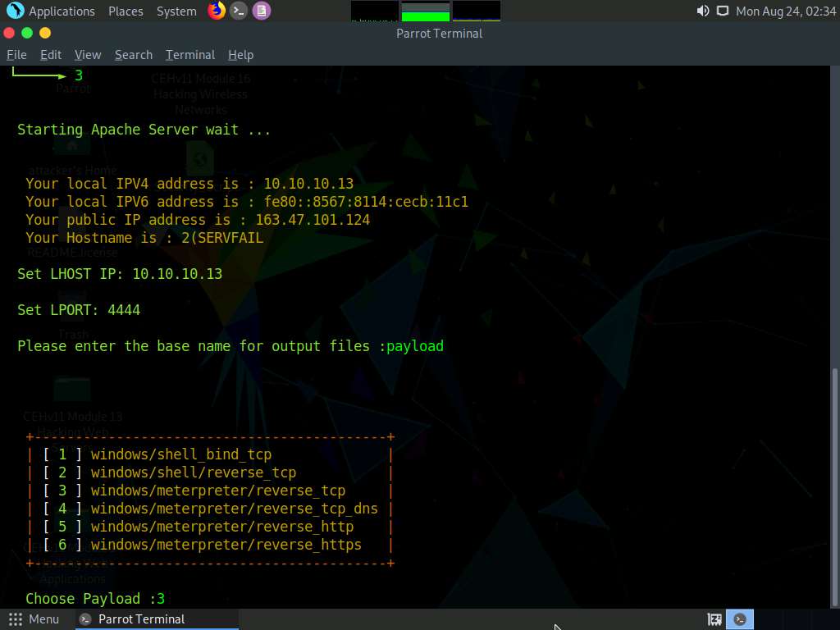Click the red close window dot
The width and height of the screenshot is (840, 630).
click(x=9, y=33)
